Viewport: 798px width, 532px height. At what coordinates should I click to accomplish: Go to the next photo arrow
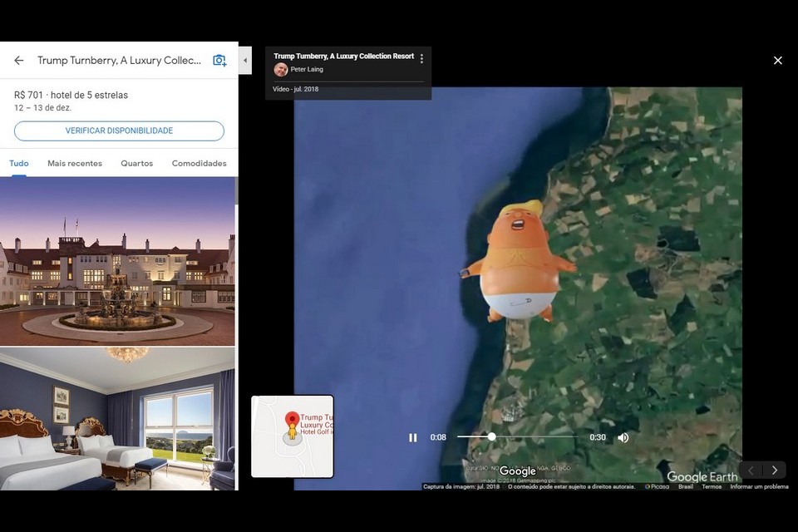click(x=774, y=470)
